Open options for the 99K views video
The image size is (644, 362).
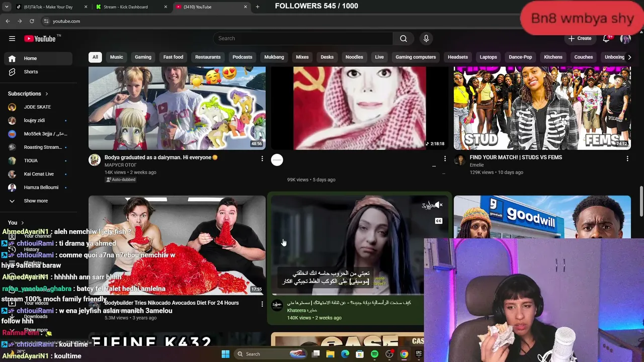[445, 158]
